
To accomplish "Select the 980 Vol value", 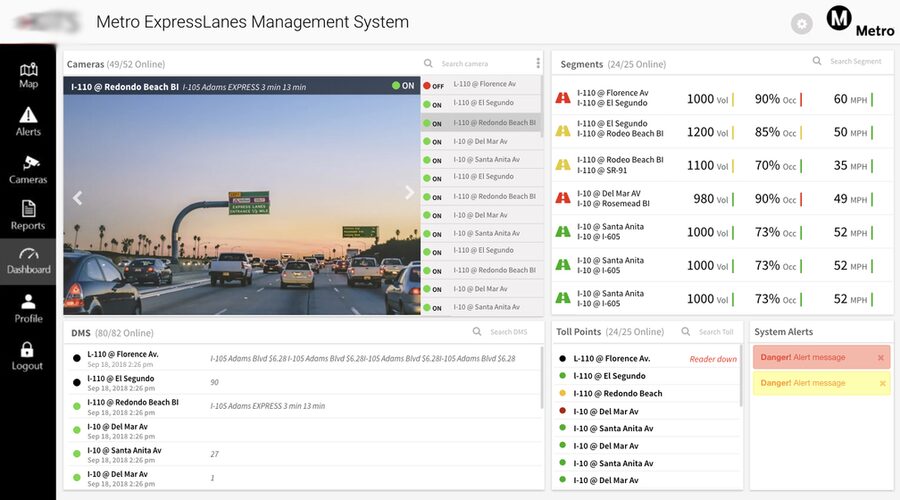I will [x=711, y=199].
